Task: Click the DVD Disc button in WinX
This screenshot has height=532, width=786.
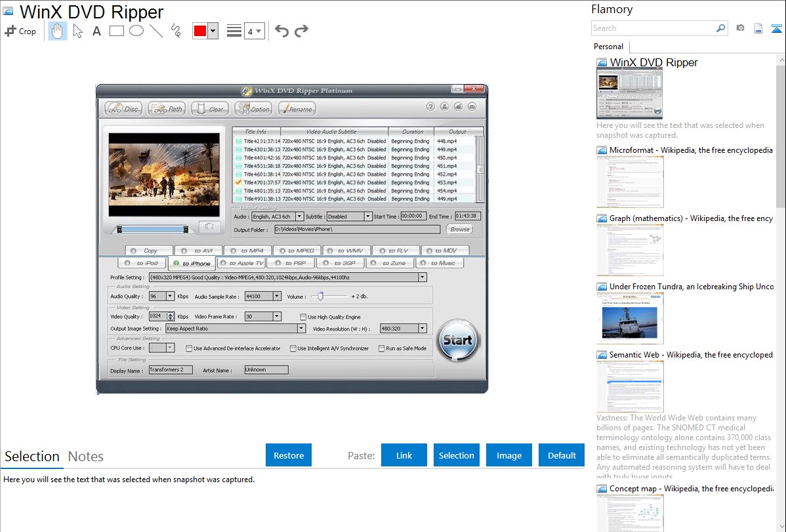Action: click(124, 109)
